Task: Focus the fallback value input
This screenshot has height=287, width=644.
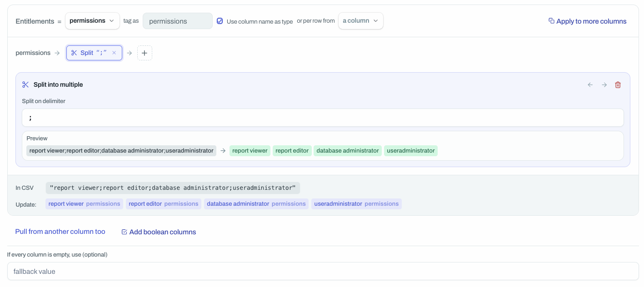Action: (x=323, y=271)
